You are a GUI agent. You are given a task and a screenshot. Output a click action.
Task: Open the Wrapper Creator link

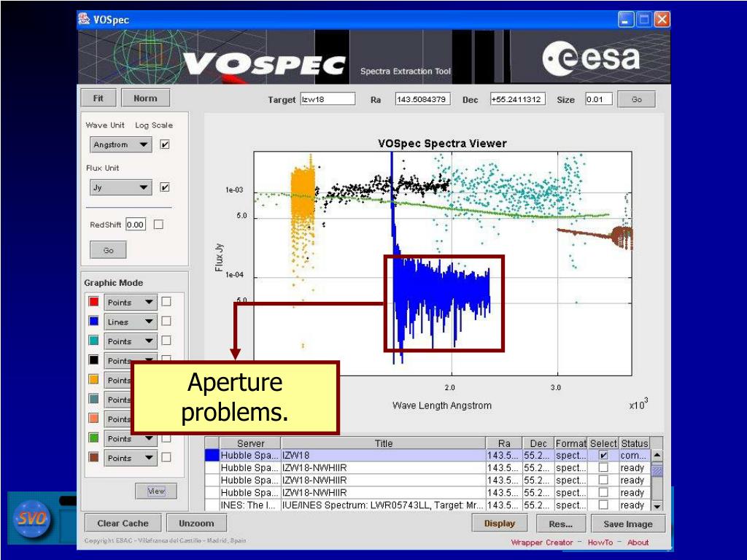click(x=542, y=542)
